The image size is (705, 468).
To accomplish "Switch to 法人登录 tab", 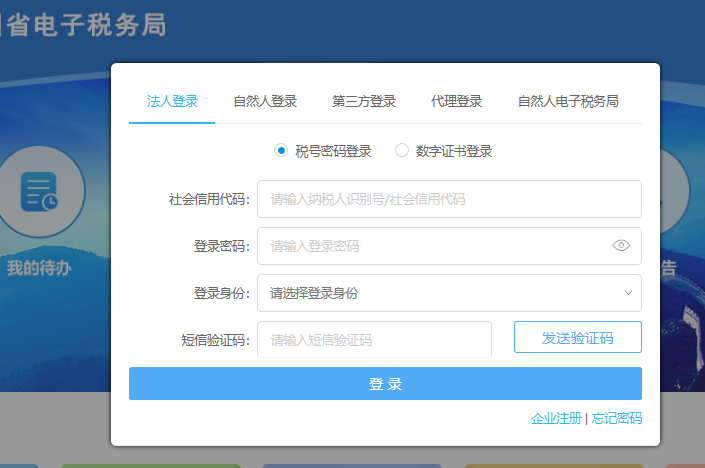I will 172,102.
